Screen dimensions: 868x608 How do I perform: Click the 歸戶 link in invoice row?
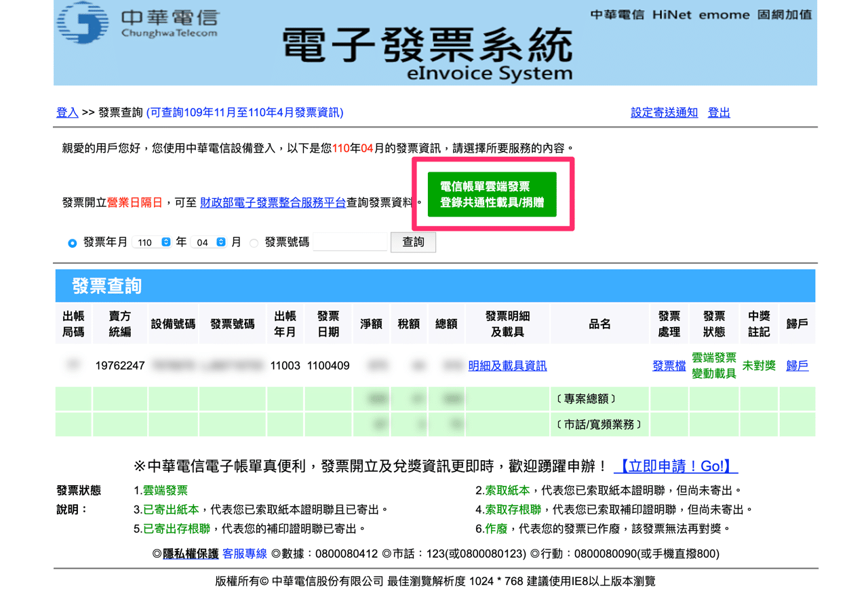(x=797, y=366)
